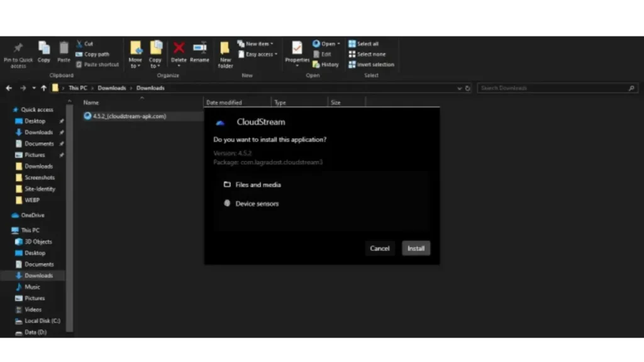Open Site-Identity folder in sidebar
Image resolution: width=644 pixels, height=362 pixels.
tap(35, 189)
